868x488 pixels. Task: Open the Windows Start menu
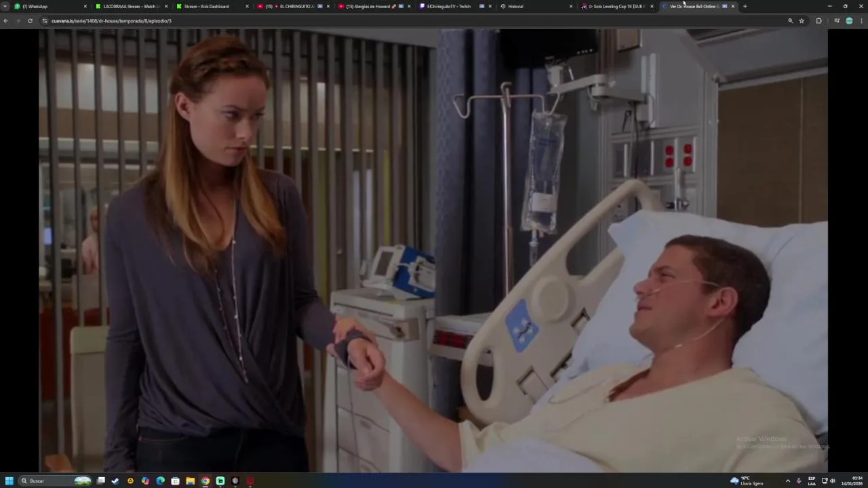pos(9,481)
